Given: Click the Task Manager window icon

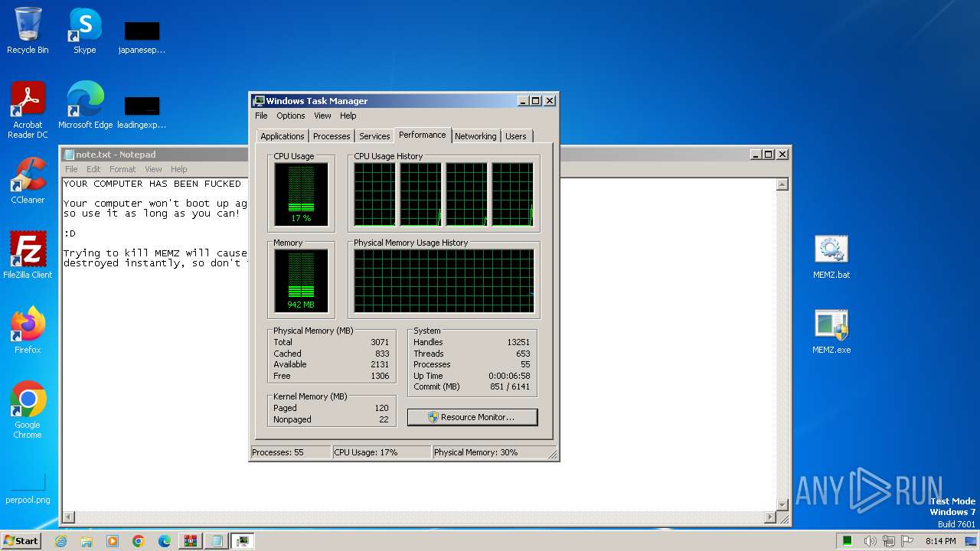Looking at the screenshot, I should 259,101.
